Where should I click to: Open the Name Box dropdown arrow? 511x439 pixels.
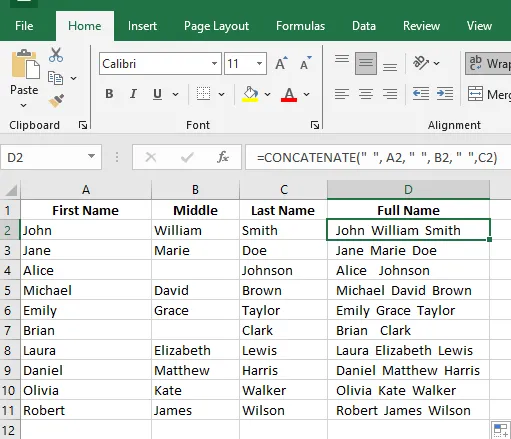91,156
